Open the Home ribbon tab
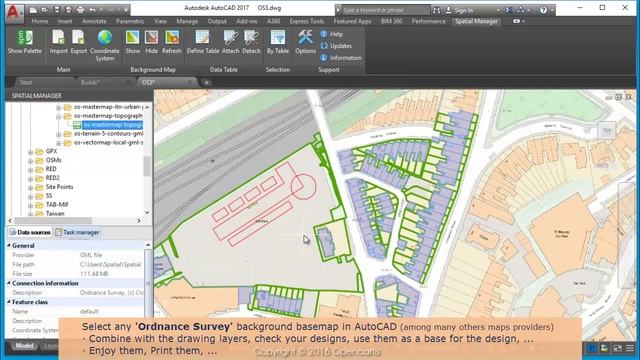640x360 pixels. point(40,21)
